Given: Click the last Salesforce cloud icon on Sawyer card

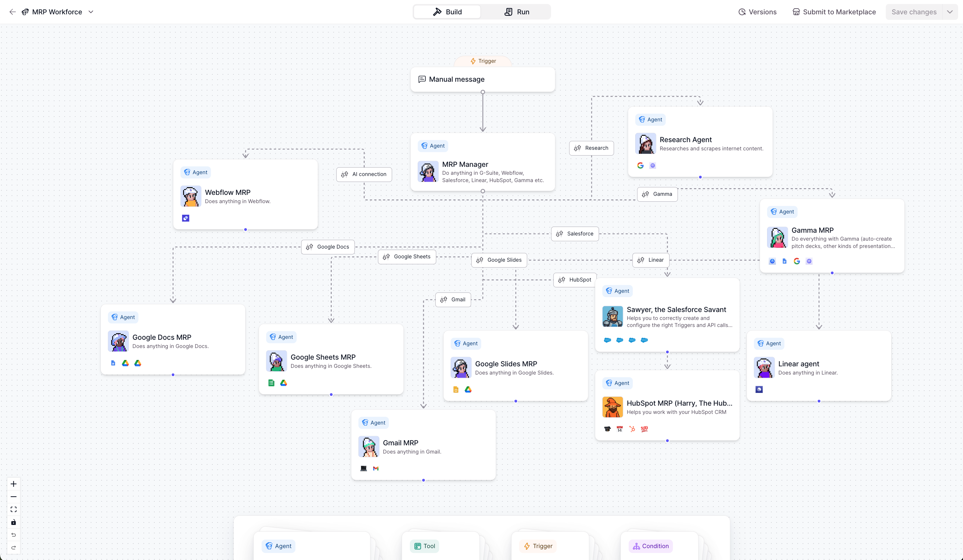Looking at the screenshot, I should point(644,340).
